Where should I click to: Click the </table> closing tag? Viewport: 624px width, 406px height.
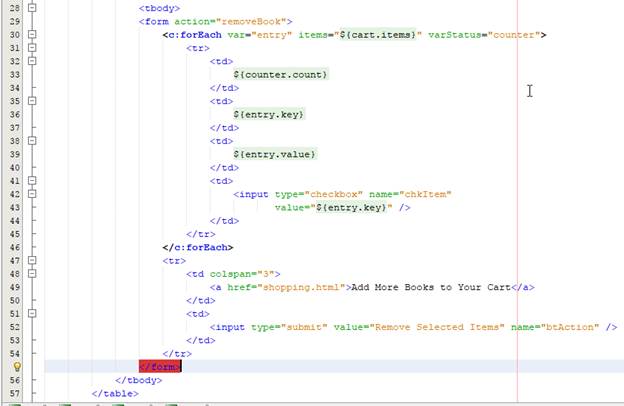click(x=115, y=393)
